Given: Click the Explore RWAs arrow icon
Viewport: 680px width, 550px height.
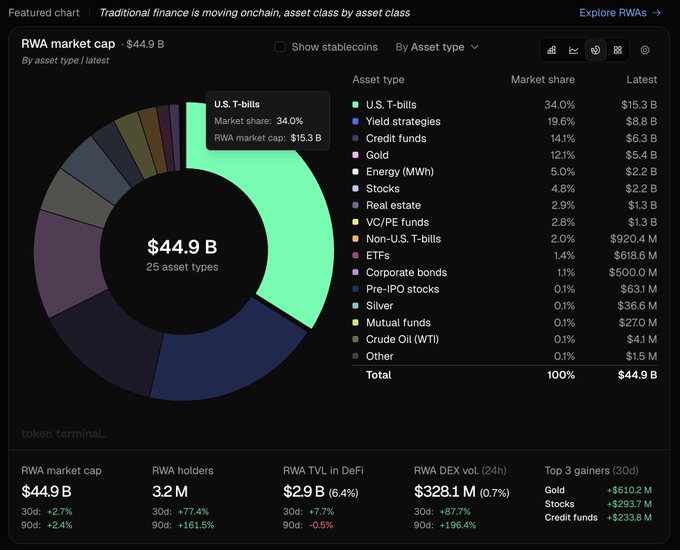Looking at the screenshot, I should coord(657,13).
